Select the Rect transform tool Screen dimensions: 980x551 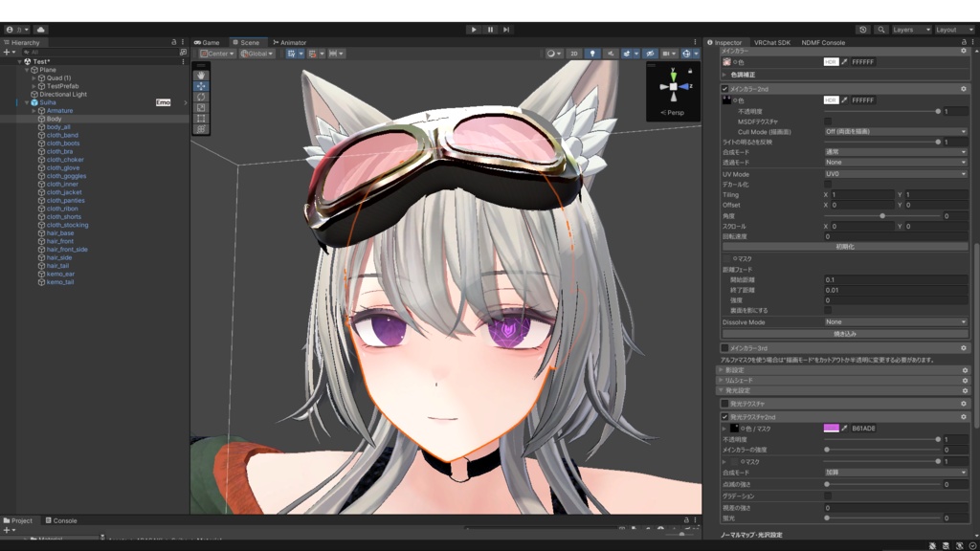tap(201, 118)
